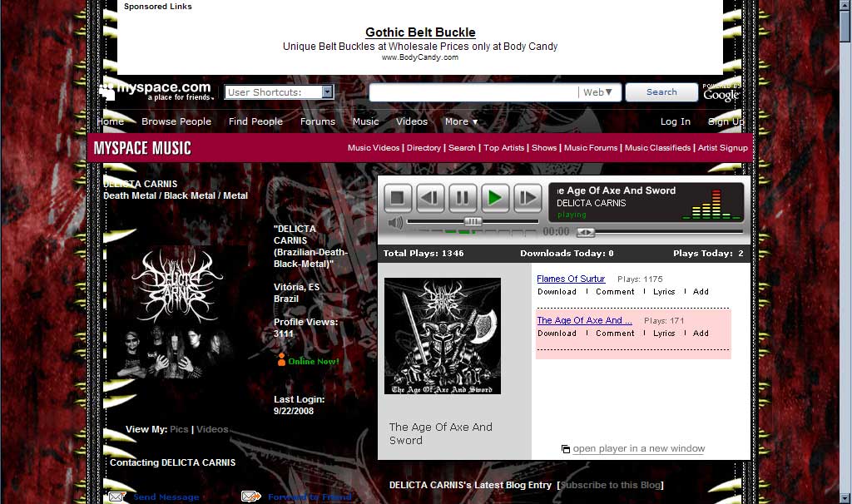
Task: Add Flames Of Surtur to profile
Action: coord(701,292)
